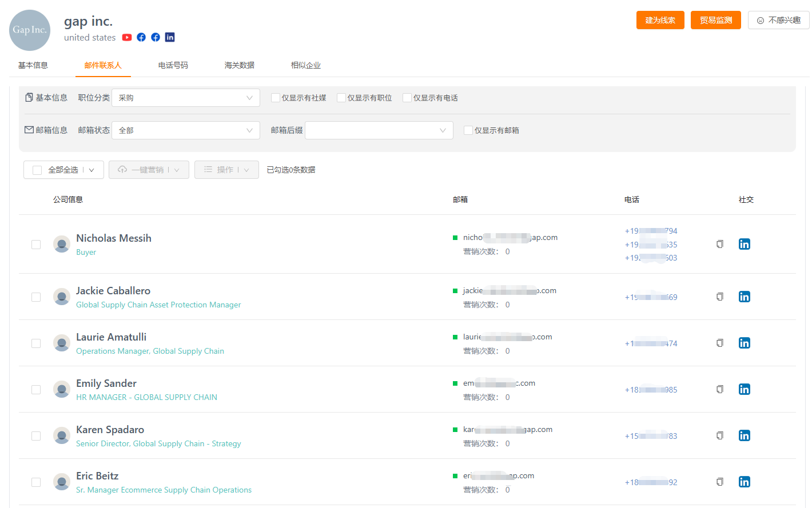812x508 pixels.
Task: Switch to the 海关数据 tab
Action: tap(240, 65)
